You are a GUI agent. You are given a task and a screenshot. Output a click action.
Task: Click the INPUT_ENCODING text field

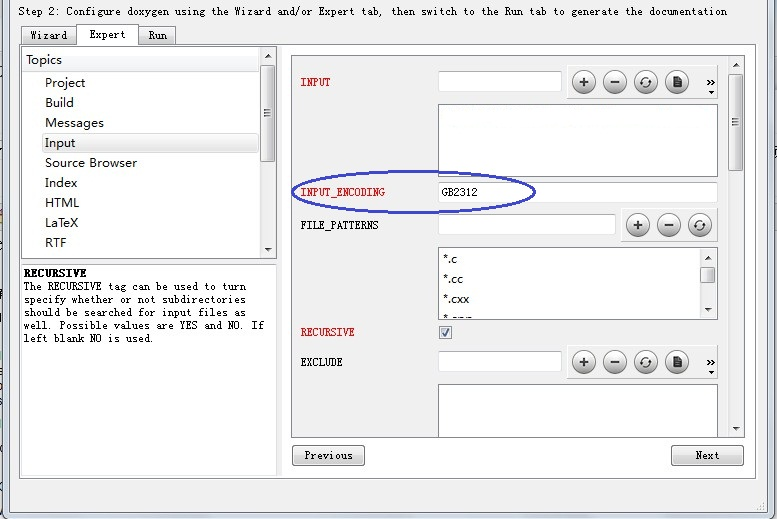(x=577, y=192)
